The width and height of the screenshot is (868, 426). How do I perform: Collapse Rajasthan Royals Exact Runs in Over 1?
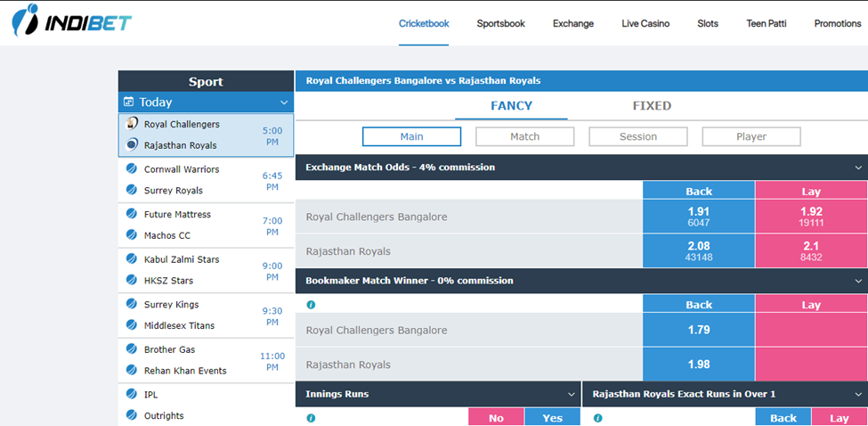(858, 395)
